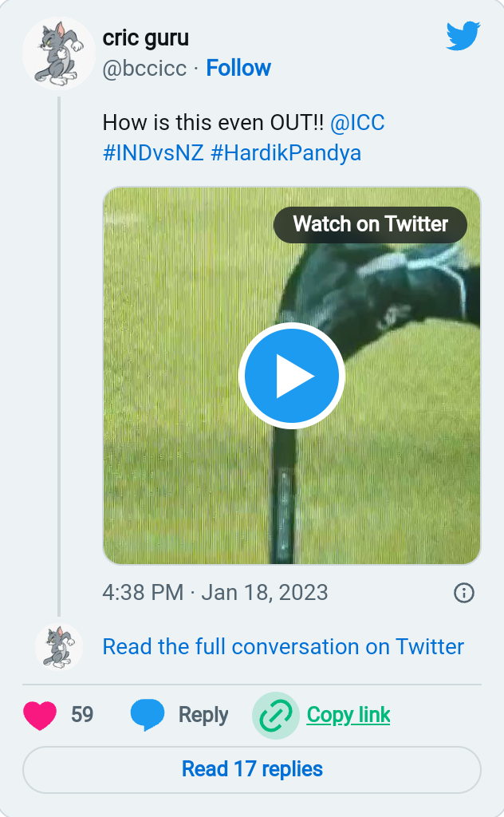Play the embedded tweet video
This screenshot has width=504, height=817.
(292, 376)
